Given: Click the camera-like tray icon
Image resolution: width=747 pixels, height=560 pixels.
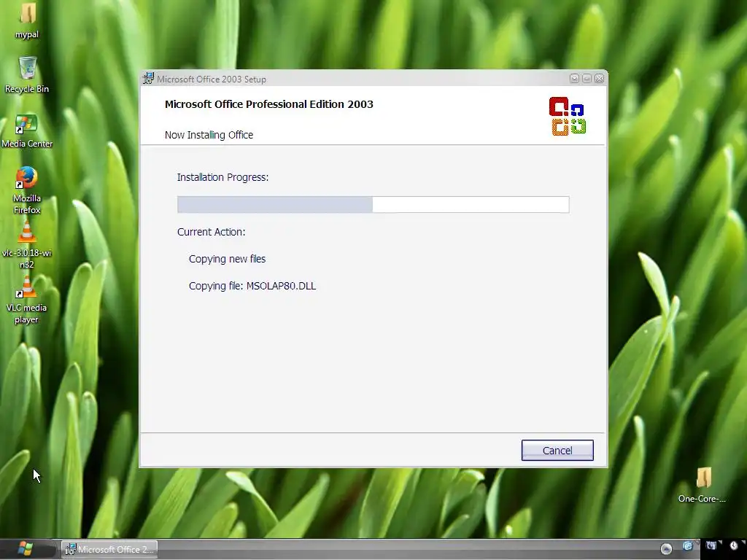Looking at the screenshot, I should (x=711, y=545).
